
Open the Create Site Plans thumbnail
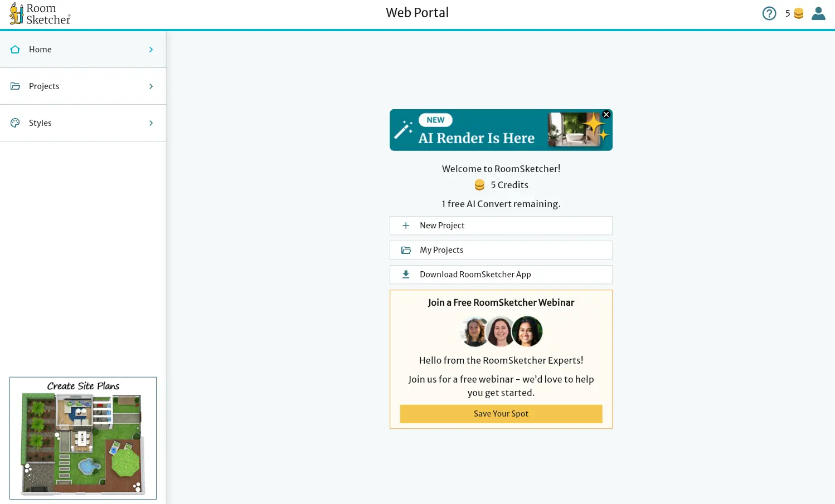point(83,438)
